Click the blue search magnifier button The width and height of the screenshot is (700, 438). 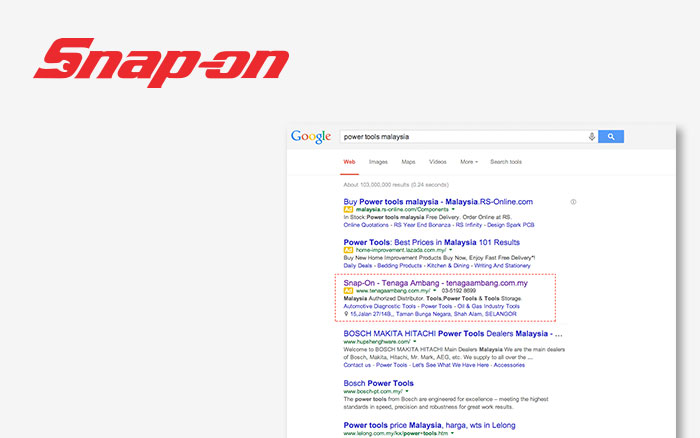point(611,136)
